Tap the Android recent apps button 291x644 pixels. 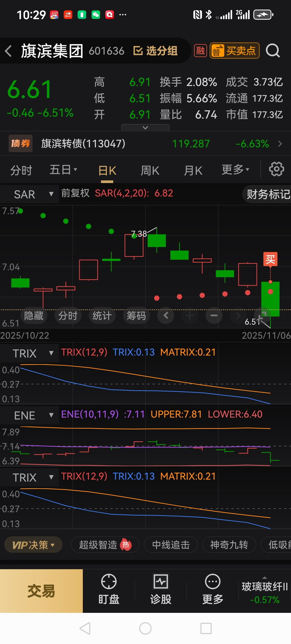(x=206, y=628)
